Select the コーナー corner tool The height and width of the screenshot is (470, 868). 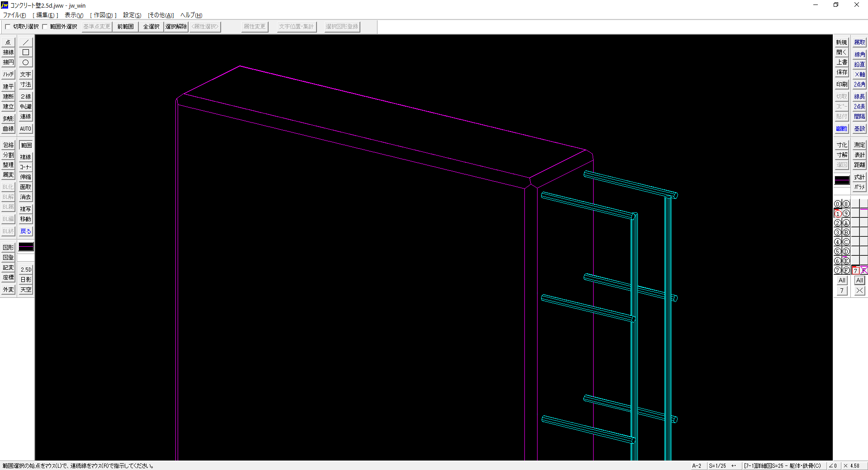(26, 167)
